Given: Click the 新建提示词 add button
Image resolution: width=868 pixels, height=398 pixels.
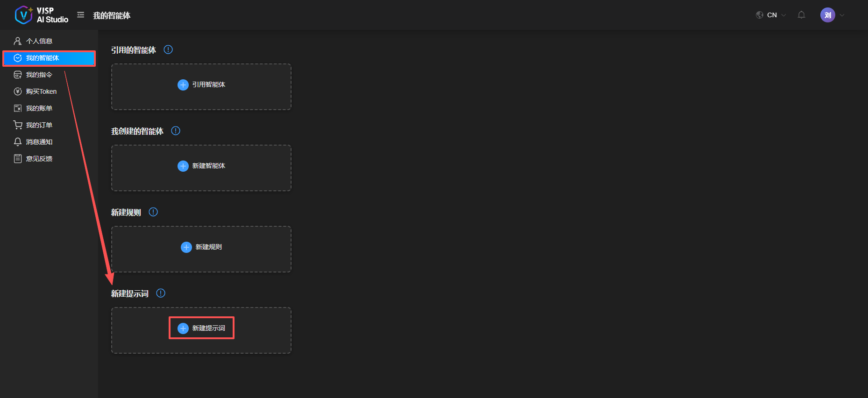Looking at the screenshot, I should click(201, 328).
